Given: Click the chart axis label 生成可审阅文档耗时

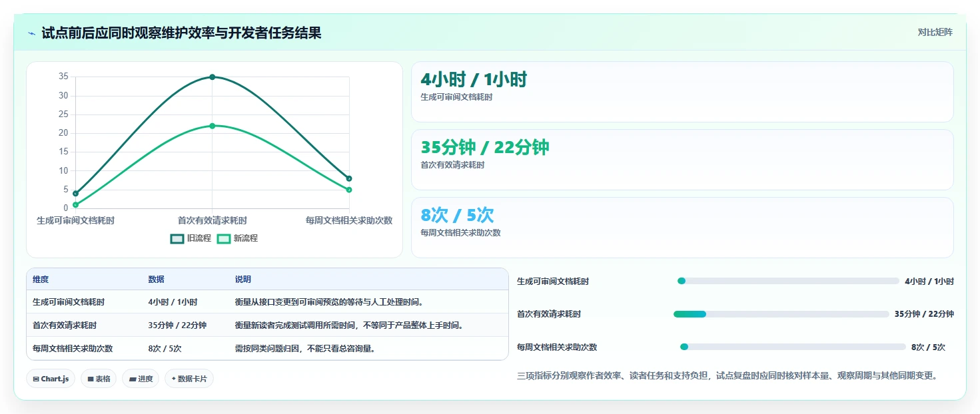Looking at the screenshot, I should pyautogui.click(x=75, y=220).
